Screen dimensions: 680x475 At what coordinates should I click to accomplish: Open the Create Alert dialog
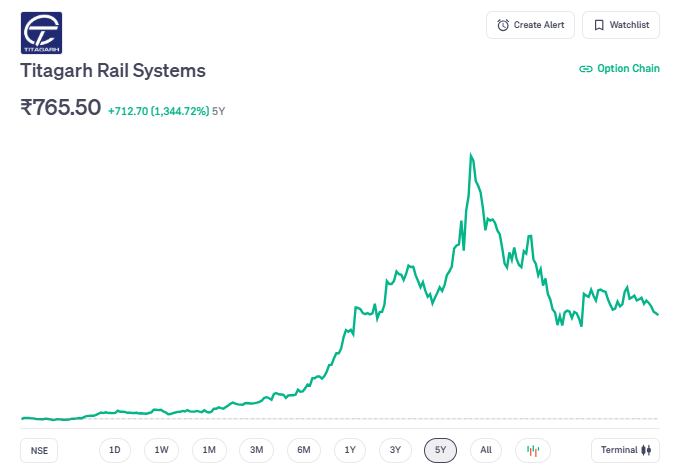[530, 25]
